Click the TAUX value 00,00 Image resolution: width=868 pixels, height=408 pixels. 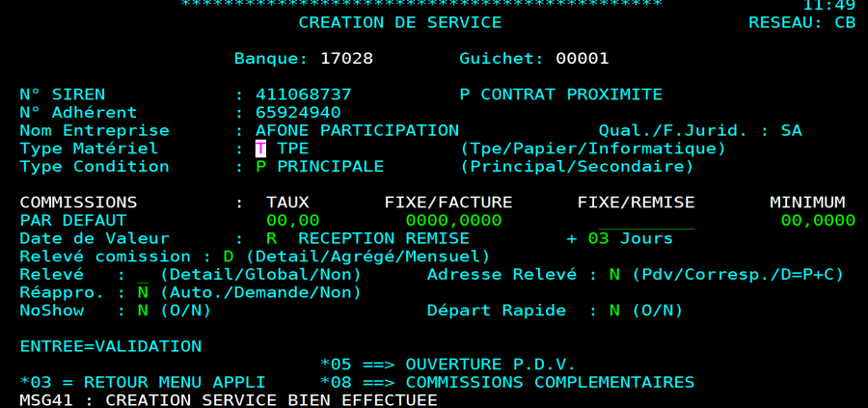[292, 221]
